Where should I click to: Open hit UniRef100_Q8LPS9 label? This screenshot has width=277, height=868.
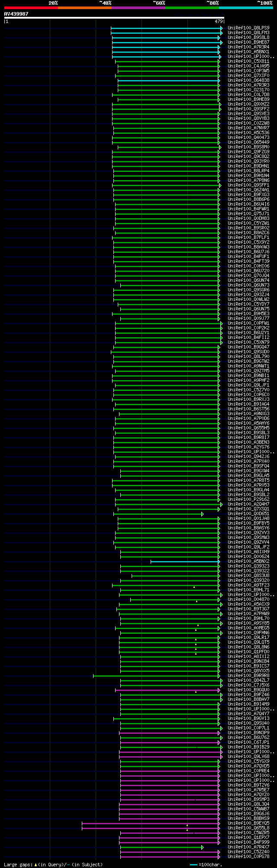[x=248, y=28]
